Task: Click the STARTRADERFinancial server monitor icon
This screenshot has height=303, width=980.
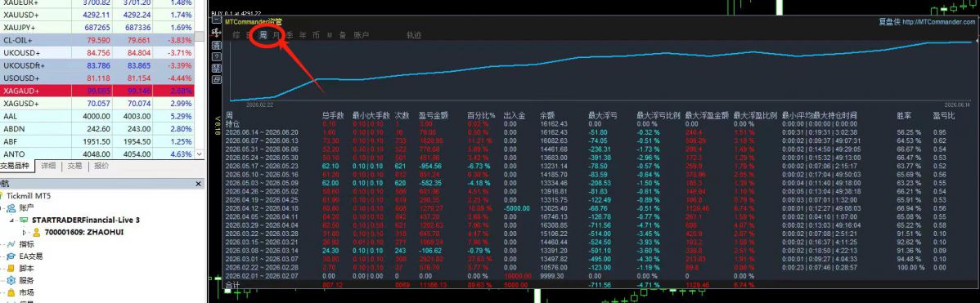Action: [x=23, y=220]
